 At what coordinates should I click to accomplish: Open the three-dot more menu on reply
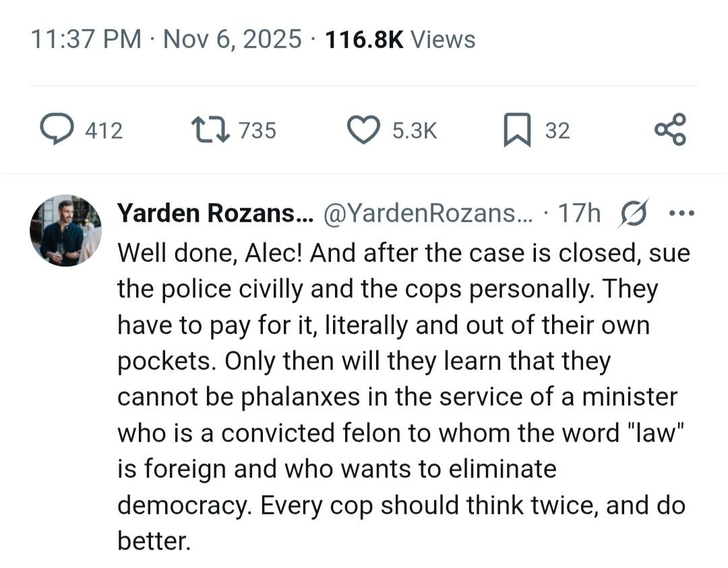pos(681,213)
